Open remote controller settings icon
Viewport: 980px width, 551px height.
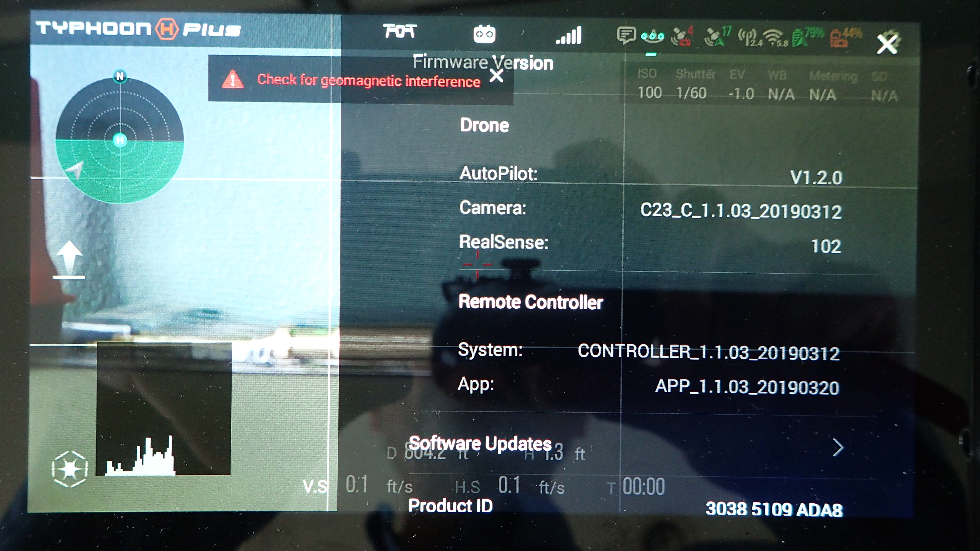click(x=484, y=34)
